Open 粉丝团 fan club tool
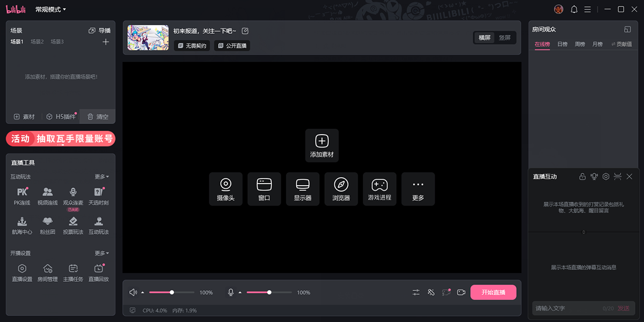Viewport: 644px width, 322px height. (47, 225)
